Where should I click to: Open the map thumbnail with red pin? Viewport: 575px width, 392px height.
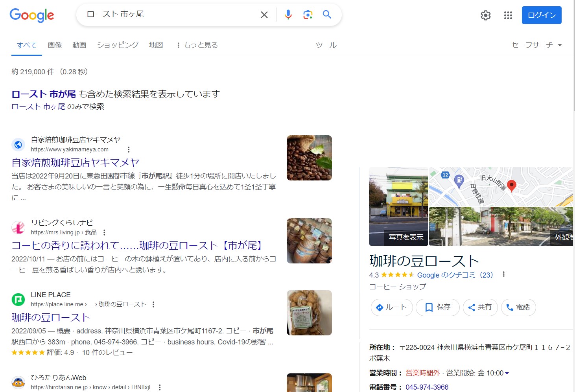coord(501,186)
